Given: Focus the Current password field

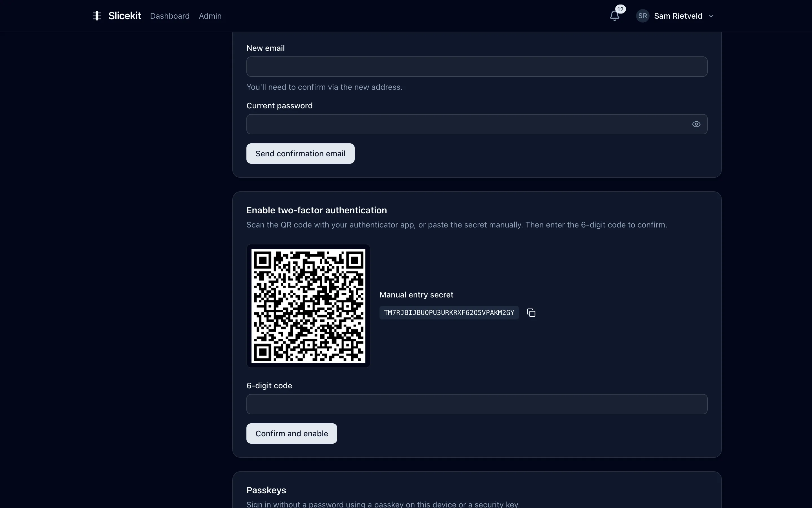Looking at the screenshot, I should click(x=477, y=124).
